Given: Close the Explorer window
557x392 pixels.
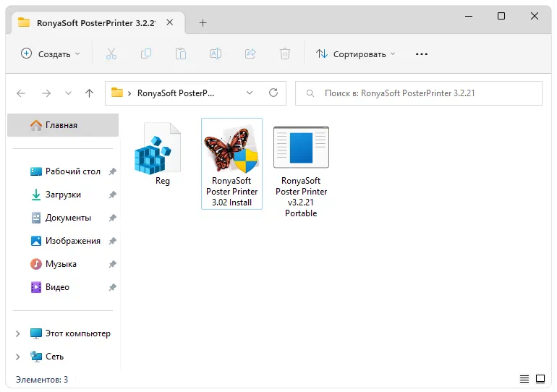Looking at the screenshot, I should coord(535,16).
